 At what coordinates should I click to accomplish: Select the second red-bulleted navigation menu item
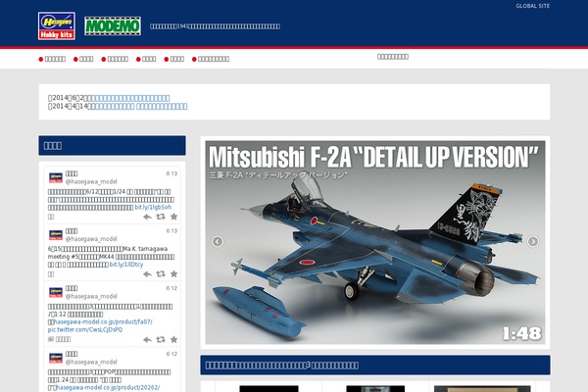[x=83, y=59]
